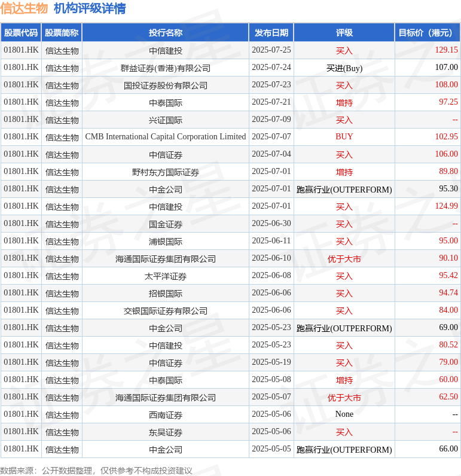This screenshot has width=461, height=476.
Task: Click 野村东方国际证券 cell
Action: [166, 172]
